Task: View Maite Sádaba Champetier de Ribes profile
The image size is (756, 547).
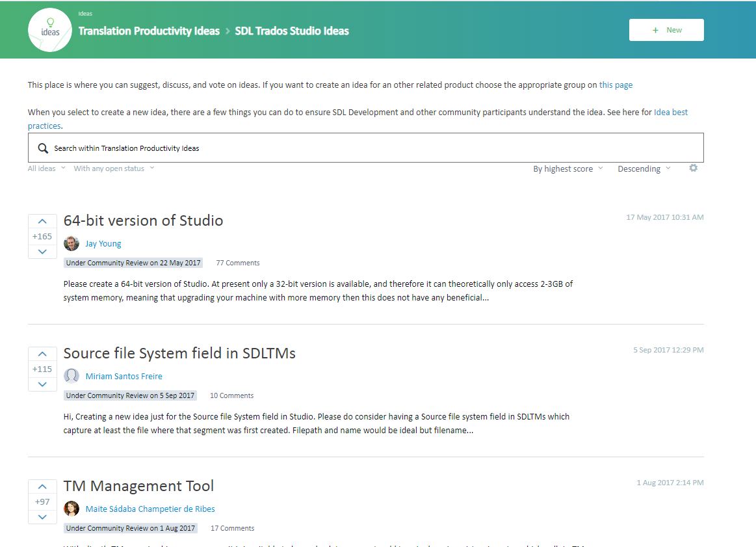Action: tap(150, 509)
